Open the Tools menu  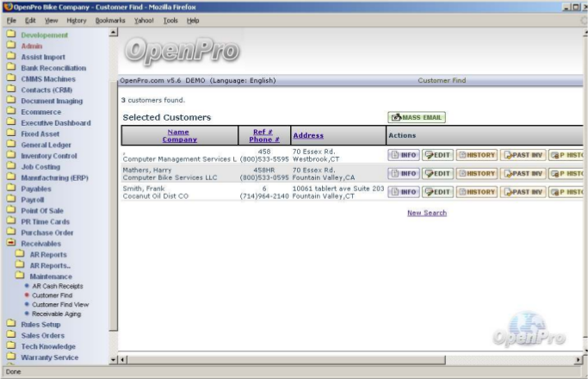[x=170, y=20]
